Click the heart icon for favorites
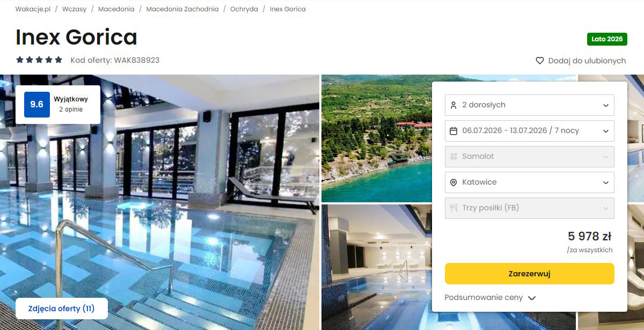This screenshot has height=330, width=644. [540, 61]
